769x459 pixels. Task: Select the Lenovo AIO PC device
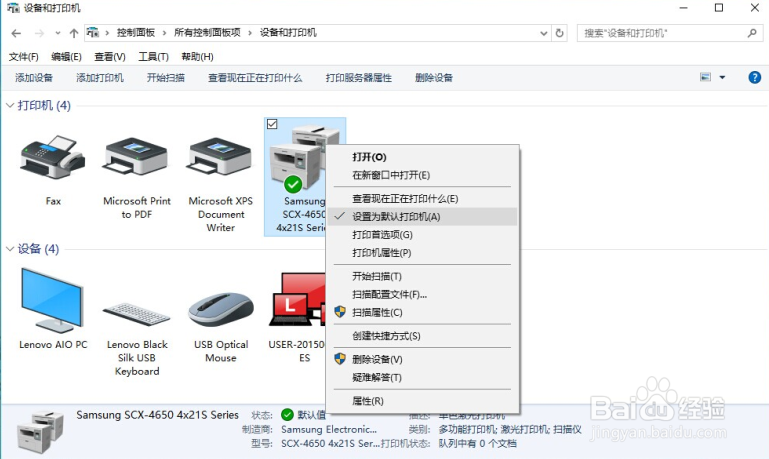[52, 300]
